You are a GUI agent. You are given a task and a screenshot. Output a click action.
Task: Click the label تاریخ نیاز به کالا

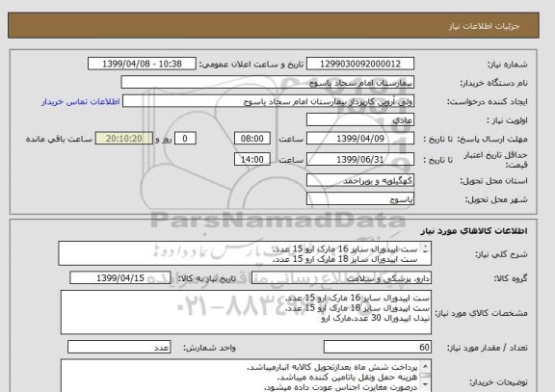pos(207,278)
